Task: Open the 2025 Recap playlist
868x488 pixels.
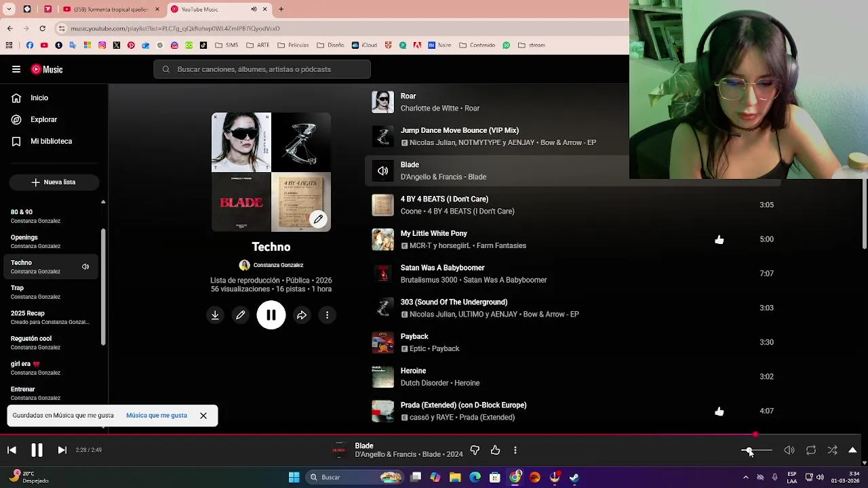Action: pos(51,317)
